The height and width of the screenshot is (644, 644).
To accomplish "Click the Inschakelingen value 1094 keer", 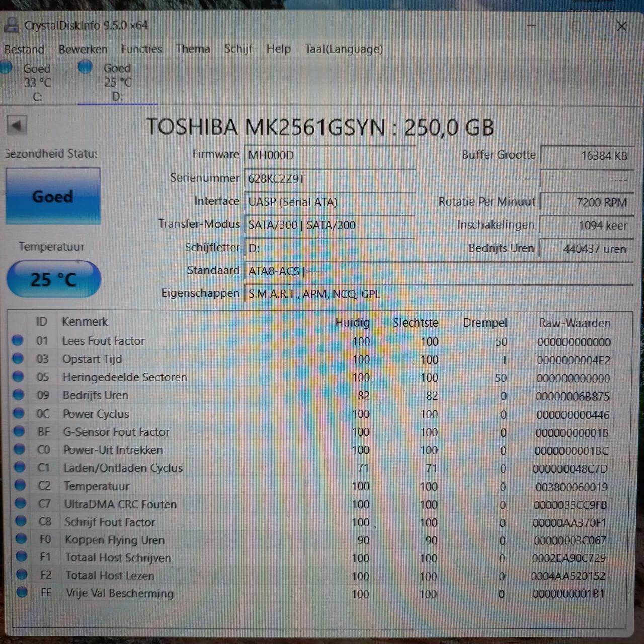I will 586,225.
